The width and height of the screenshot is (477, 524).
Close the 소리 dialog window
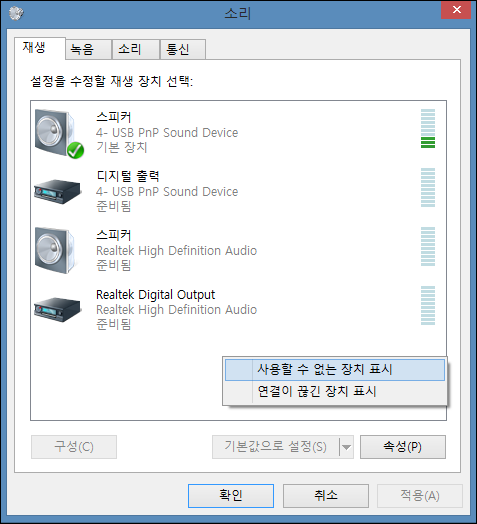pyautogui.click(x=456, y=10)
